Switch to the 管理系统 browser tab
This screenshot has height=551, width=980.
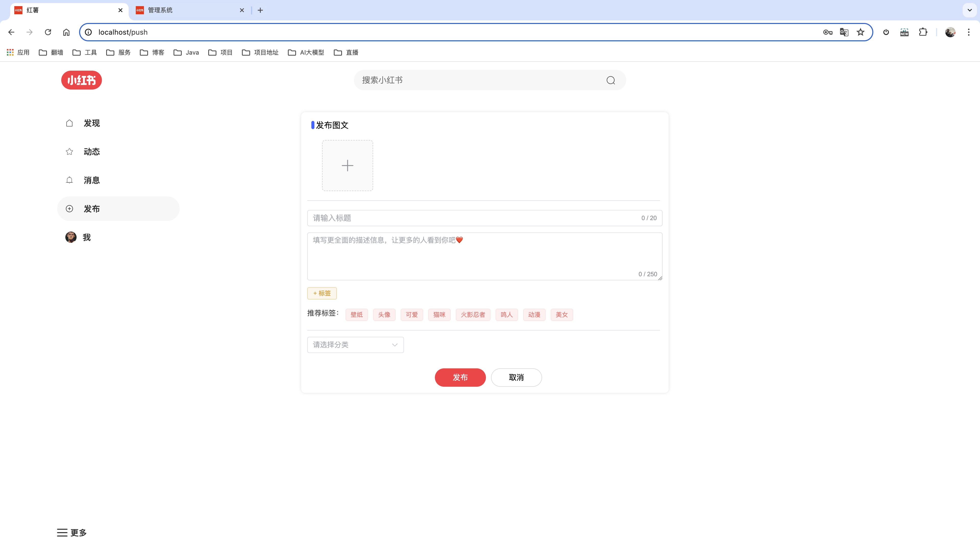point(160,10)
